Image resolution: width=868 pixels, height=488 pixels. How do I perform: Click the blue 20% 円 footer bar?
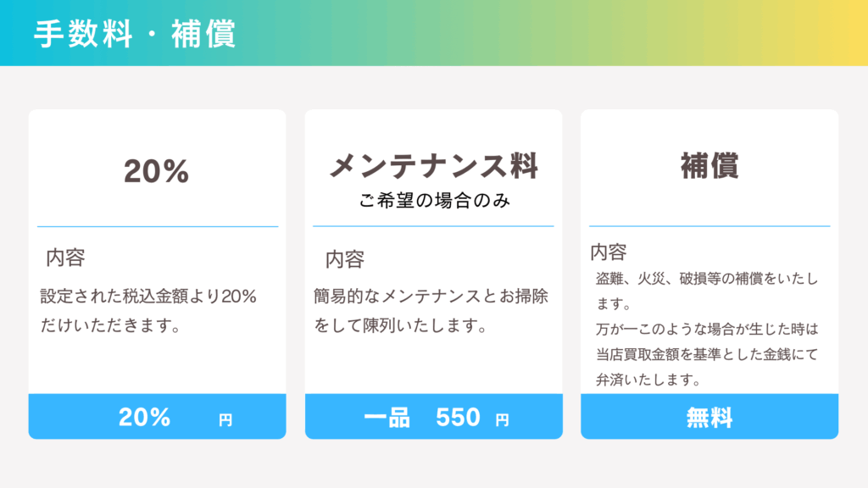pos(157,417)
